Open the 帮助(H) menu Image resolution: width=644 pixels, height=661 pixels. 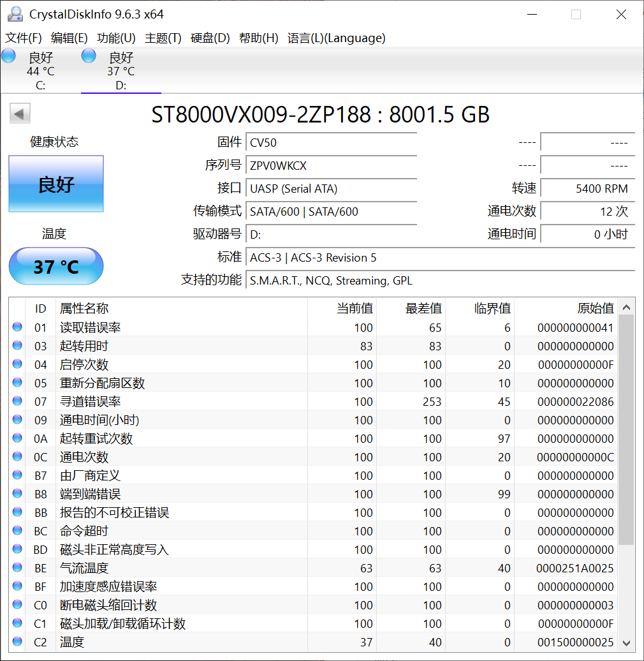click(x=259, y=38)
